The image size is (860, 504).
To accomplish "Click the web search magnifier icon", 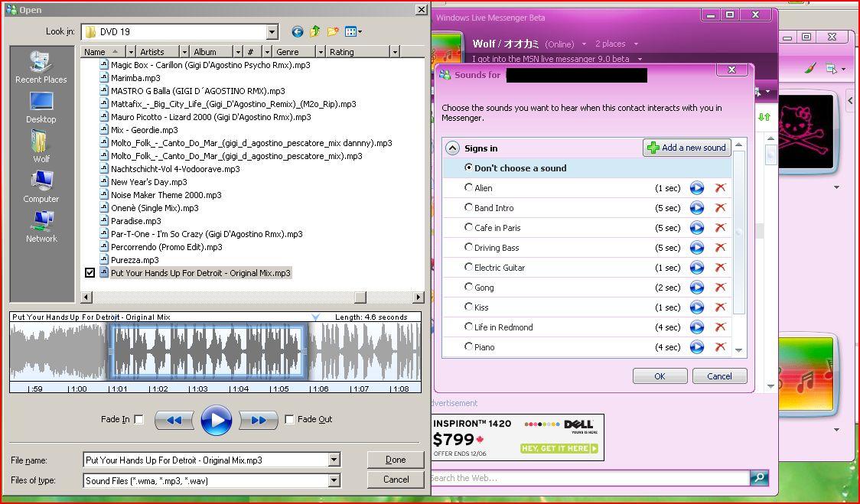I will point(759,478).
